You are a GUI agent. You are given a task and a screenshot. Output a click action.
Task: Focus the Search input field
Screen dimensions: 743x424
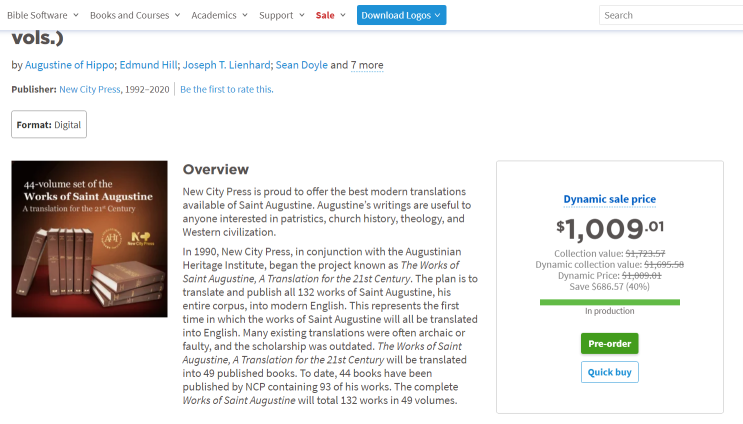point(671,15)
